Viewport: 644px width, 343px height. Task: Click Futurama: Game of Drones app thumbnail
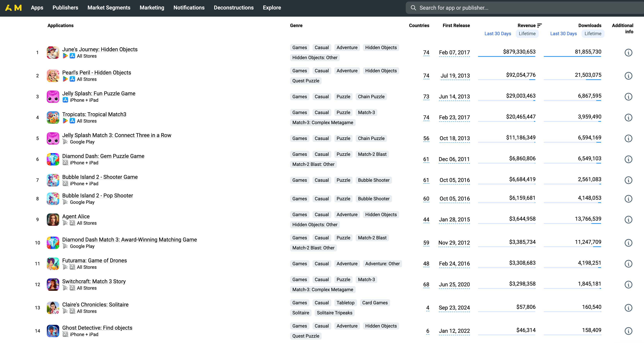(x=53, y=264)
